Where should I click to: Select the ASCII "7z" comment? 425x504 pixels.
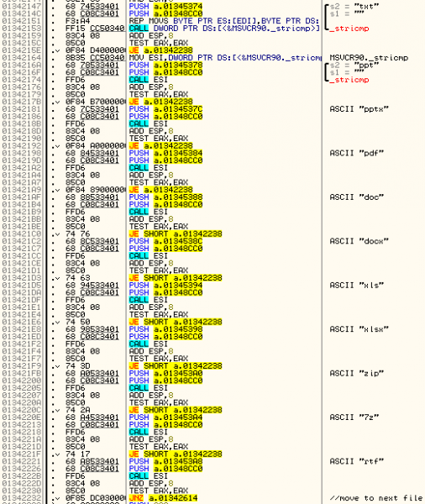pos(354,417)
